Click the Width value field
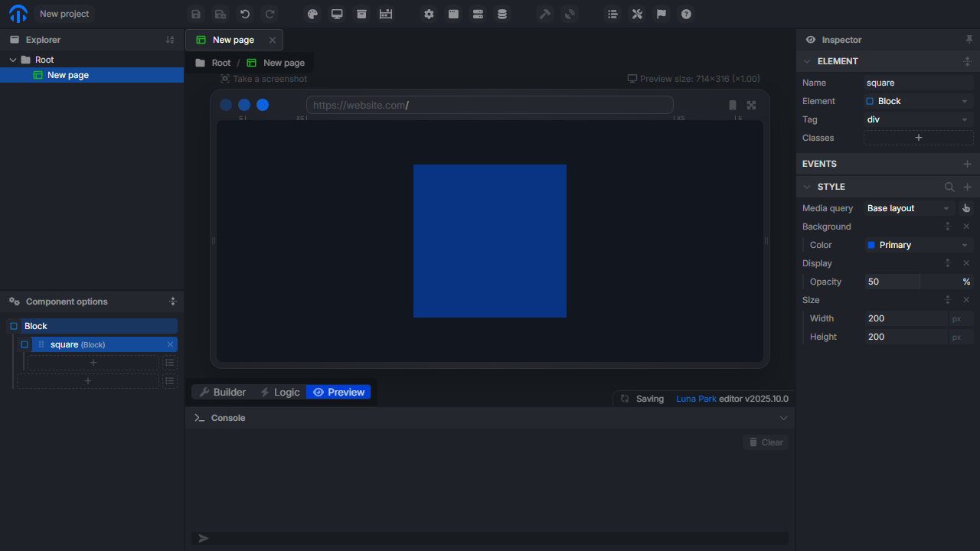980x551 pixels. pos(906,318)
